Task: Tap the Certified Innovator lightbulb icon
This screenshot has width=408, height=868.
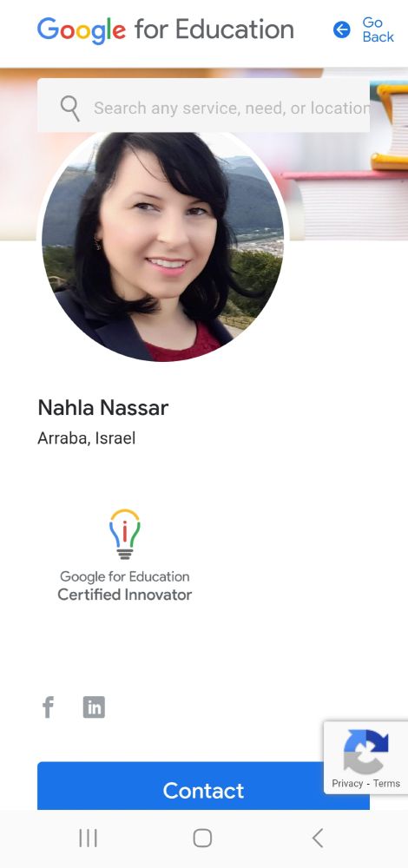Action: pyautogui.click(x=124, y=534)
